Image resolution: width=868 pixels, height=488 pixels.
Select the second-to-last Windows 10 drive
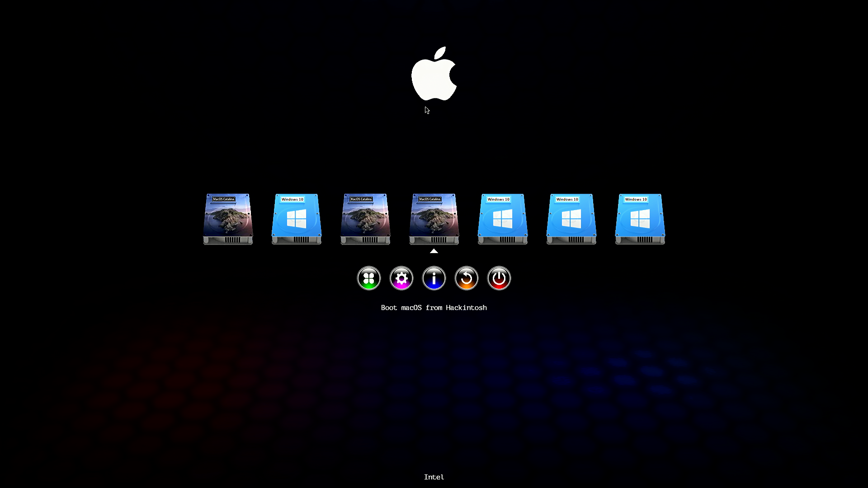[x=571, y=219]
